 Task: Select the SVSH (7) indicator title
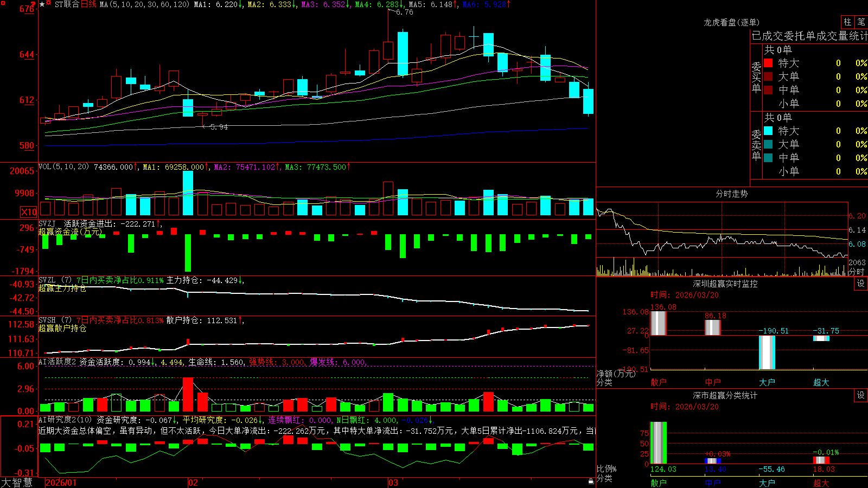[x=55, y=320]
